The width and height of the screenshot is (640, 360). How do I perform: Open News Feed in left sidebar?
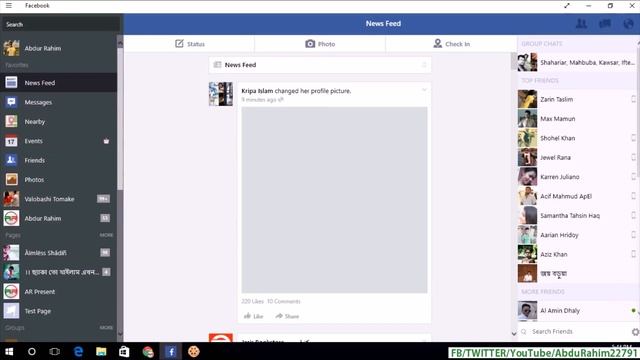click(58, 82)
